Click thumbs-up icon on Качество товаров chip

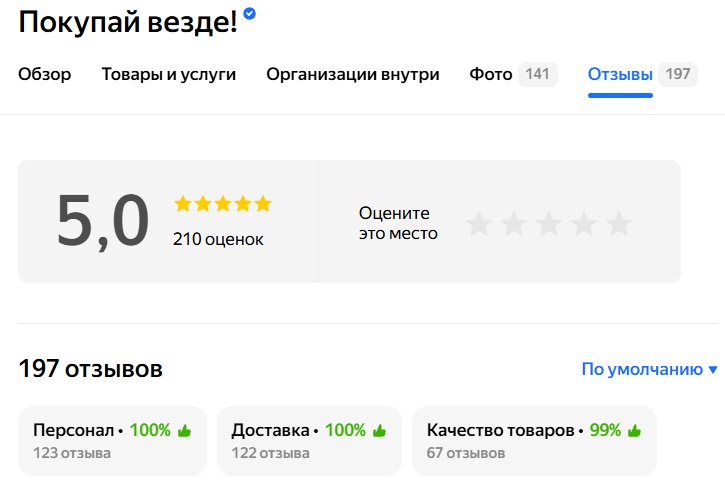click(x=634, y=431)
